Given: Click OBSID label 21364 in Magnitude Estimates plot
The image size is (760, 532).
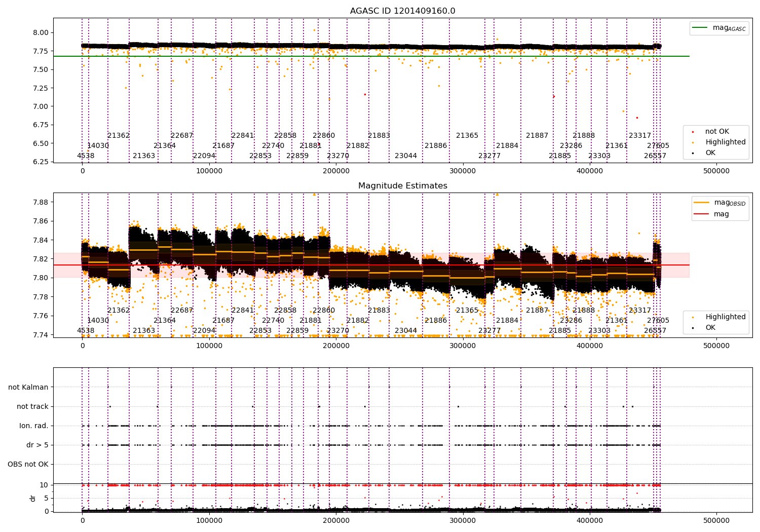Looking at the screenshot, I should pos(165,320).
